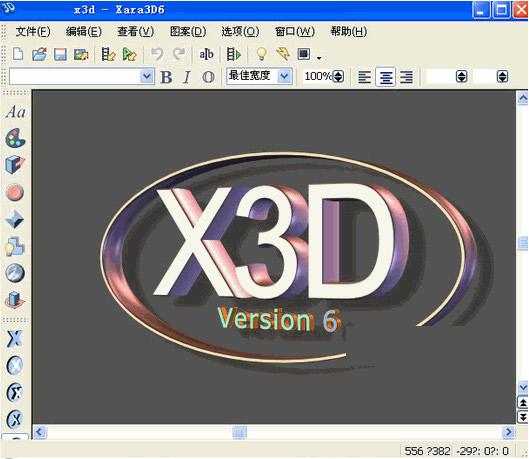Open the color palette options tool
Viewport: 529px width, 459px height.
point(15,138)
